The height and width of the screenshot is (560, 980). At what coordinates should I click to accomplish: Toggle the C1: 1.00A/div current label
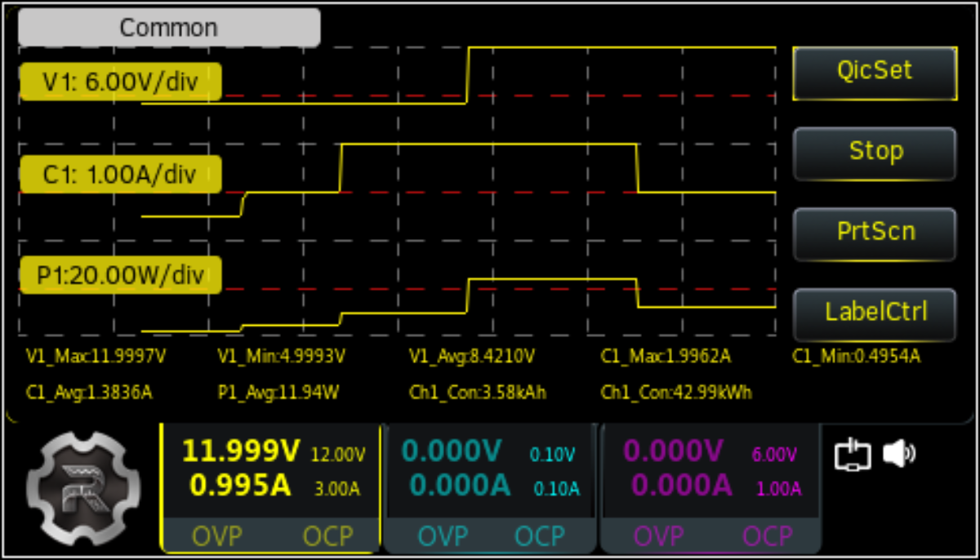click(x=121, y=174)
